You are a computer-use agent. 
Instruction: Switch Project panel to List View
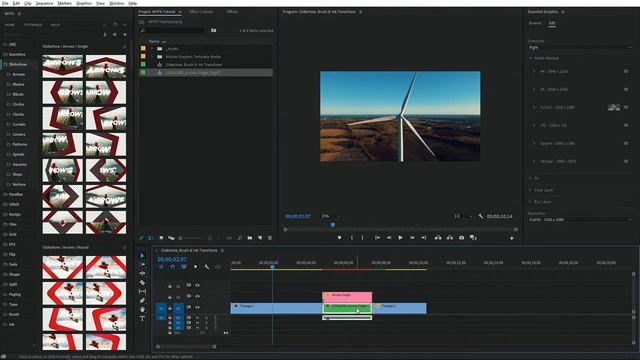point(151,238)
